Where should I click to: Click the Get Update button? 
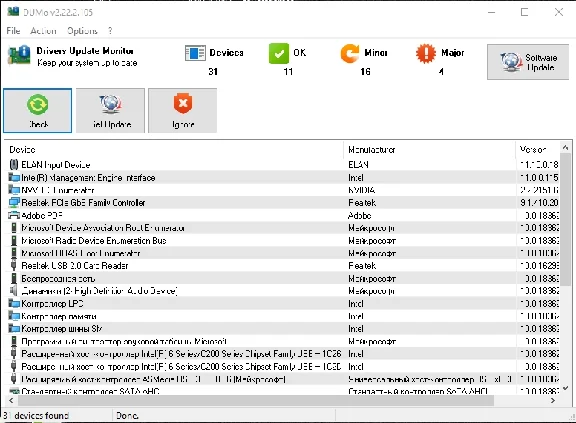[x=110, y=111]
